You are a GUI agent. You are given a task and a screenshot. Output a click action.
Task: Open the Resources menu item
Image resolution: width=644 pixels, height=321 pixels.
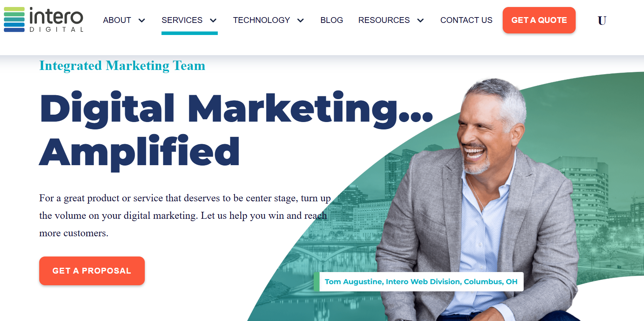pyautogui.click(x=384, y=20)
